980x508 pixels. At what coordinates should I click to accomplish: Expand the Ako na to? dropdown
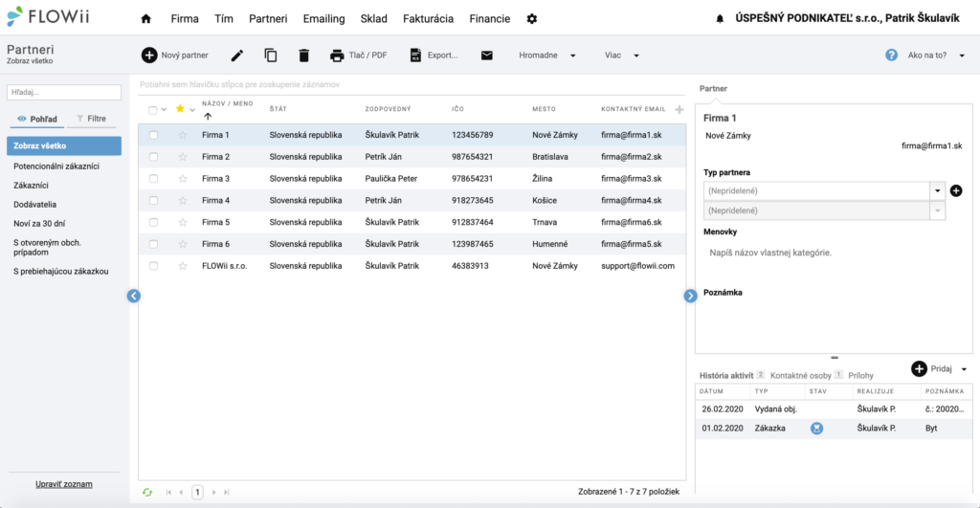coord(962,55)
